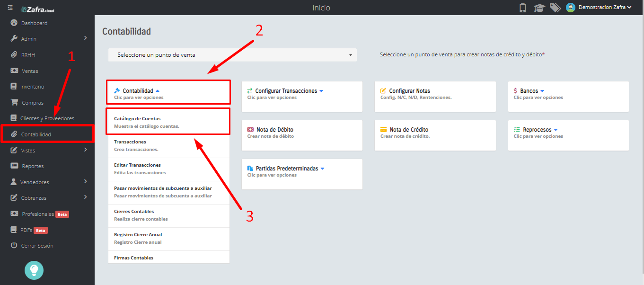Click the Cobranzas edit icon

pyautogui.click(x=14, y=197)
